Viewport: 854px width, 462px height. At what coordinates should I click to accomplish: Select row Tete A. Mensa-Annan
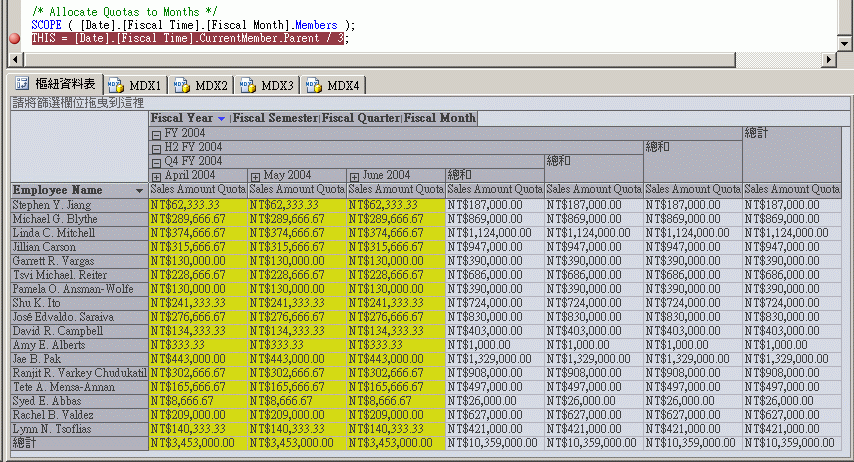pyautogui.click(x=80, y=387)
